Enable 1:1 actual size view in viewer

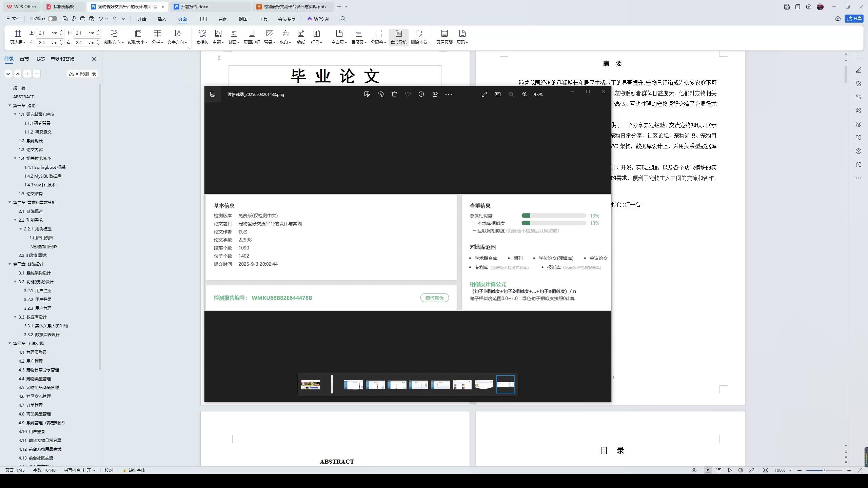pos(497,94)
